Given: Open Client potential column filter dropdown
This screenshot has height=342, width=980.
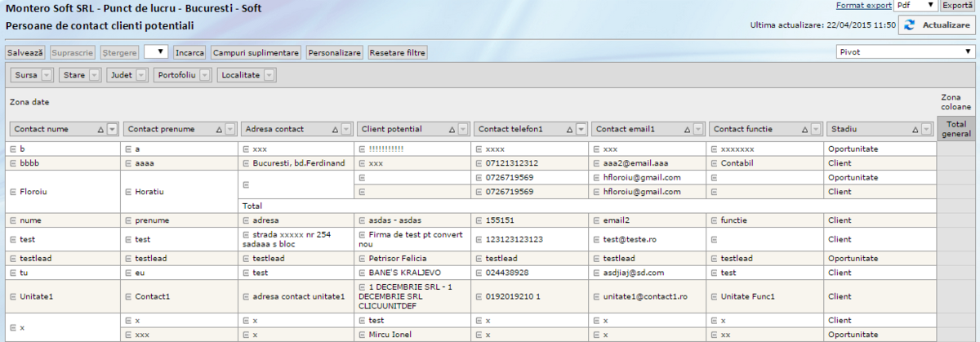Looking at the screenshot, I should (x=463, y=129).
